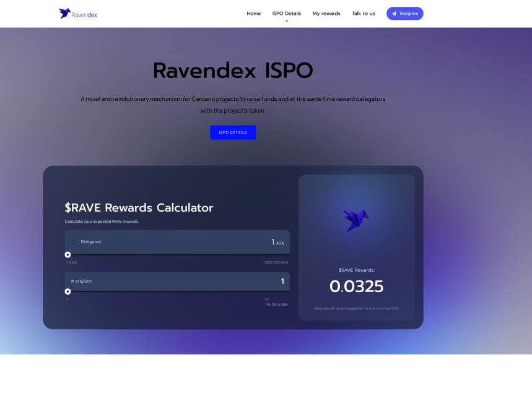532x398 pixels.
Task: Click Talk to us in the top navigation
Action: 363,13
